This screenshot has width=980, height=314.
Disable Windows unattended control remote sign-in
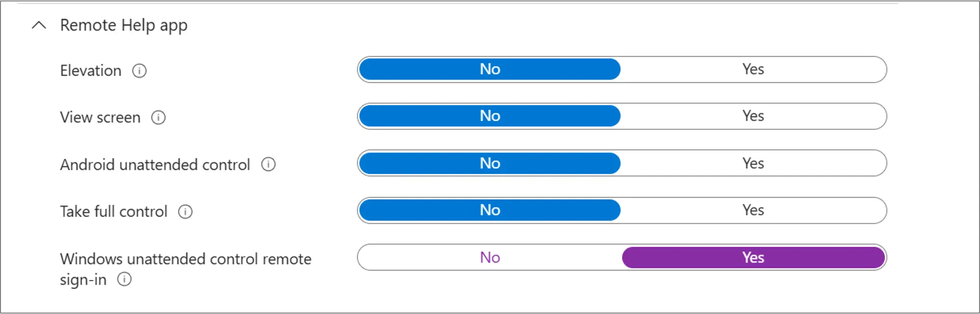pyautogui.click(x=490, y=257)
